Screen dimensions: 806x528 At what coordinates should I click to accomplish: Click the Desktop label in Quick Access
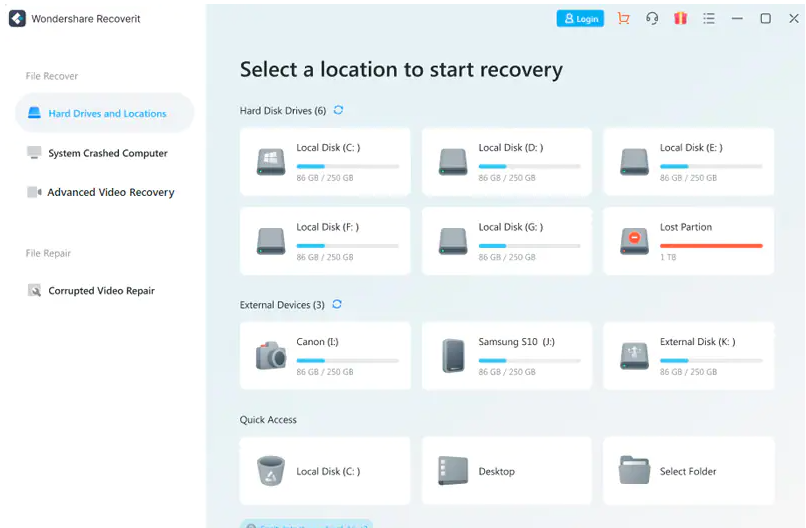pos(497,471)
